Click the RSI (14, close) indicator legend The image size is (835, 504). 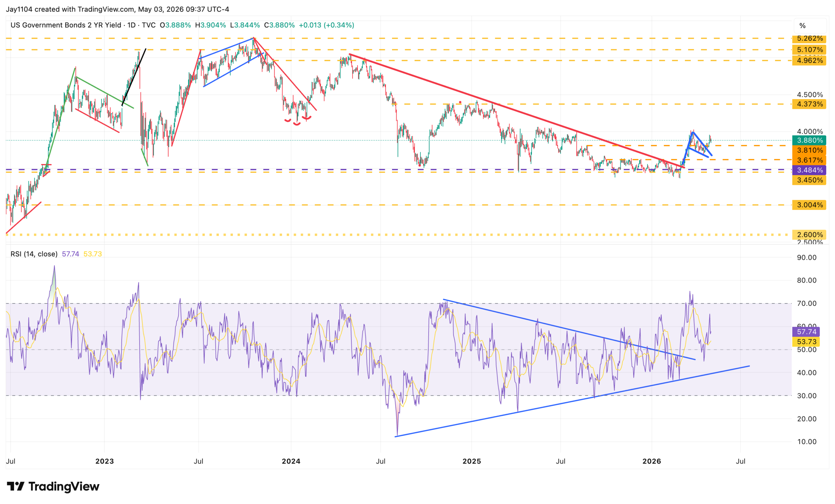34,254
